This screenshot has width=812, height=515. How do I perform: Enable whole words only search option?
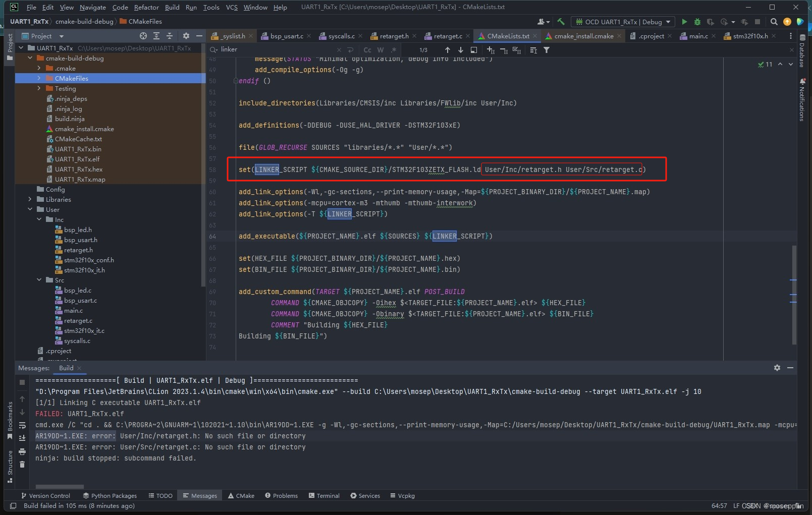[x=380, y=49]
